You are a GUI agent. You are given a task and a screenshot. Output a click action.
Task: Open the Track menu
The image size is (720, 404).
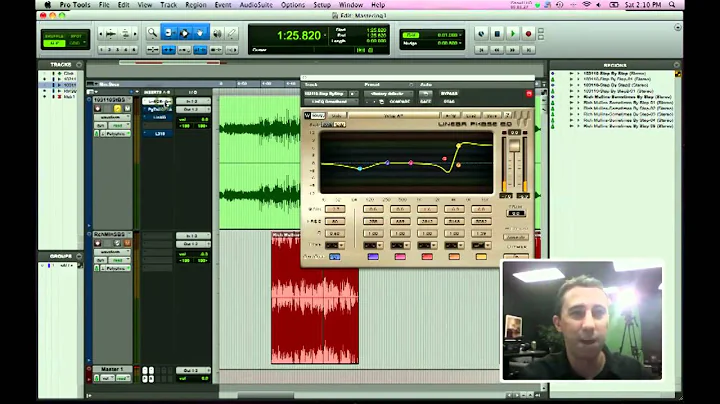[169, 5]
